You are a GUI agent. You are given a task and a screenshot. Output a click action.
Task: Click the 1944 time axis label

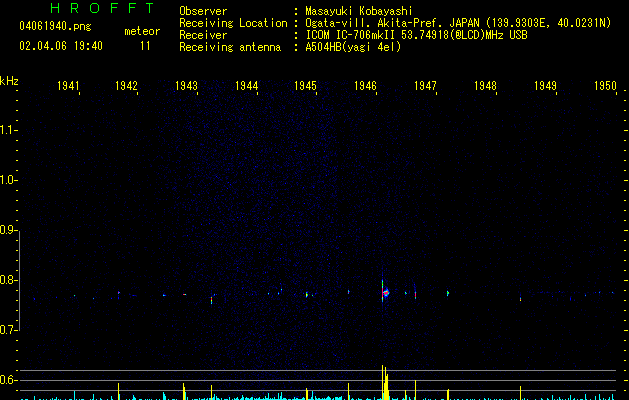[246, 86]
